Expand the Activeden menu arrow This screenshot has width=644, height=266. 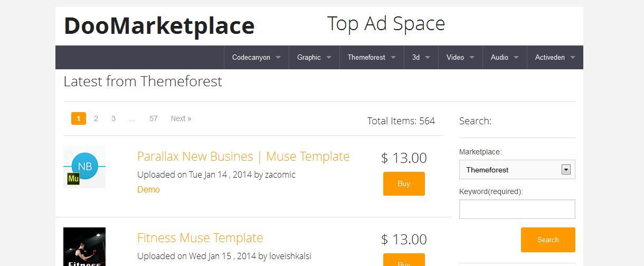pyautogui.click(x=573, y=58)
